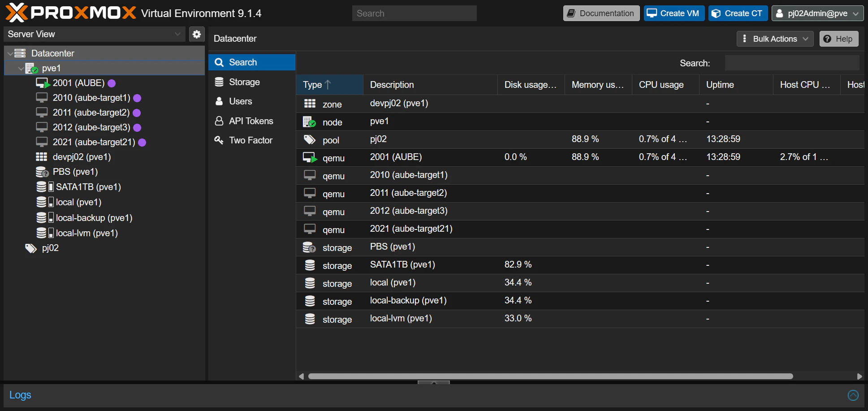Open the tree settings gear
868x411 pixels.
197,34
